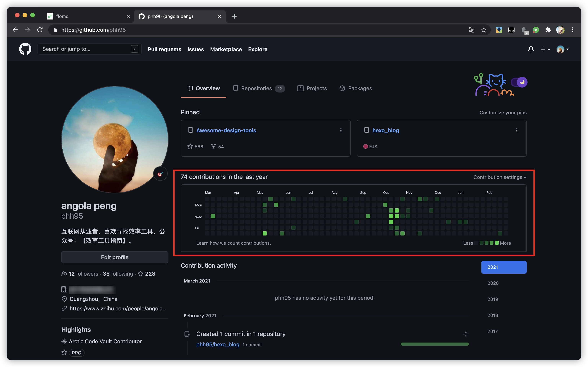Select the year 2020 in the activity filter
Screen dimensions: 588x367
tap(493, 283)
